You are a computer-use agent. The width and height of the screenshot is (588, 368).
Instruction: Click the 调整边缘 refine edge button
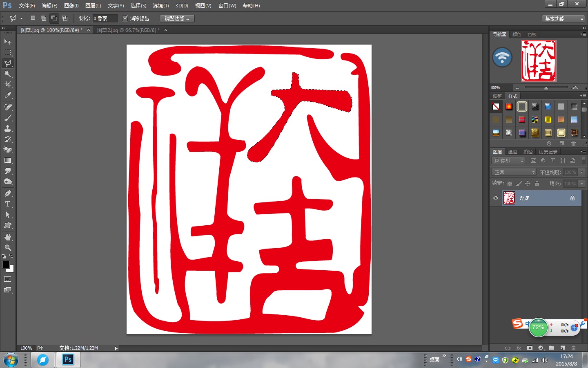pos(177,18)
